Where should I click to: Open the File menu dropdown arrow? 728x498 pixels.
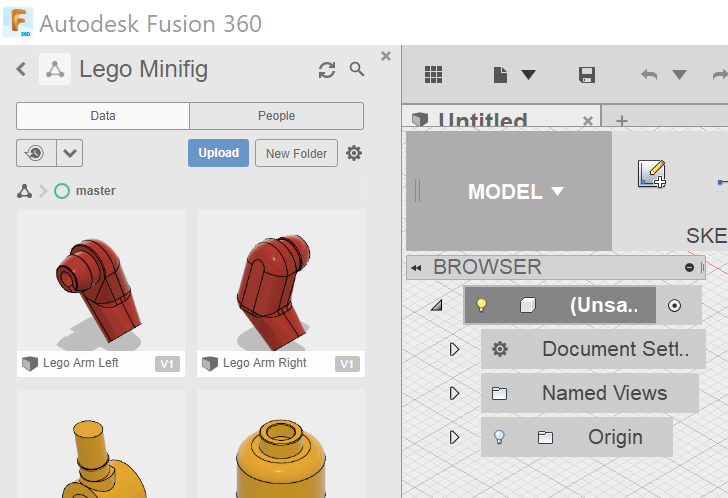click(528, 74)
